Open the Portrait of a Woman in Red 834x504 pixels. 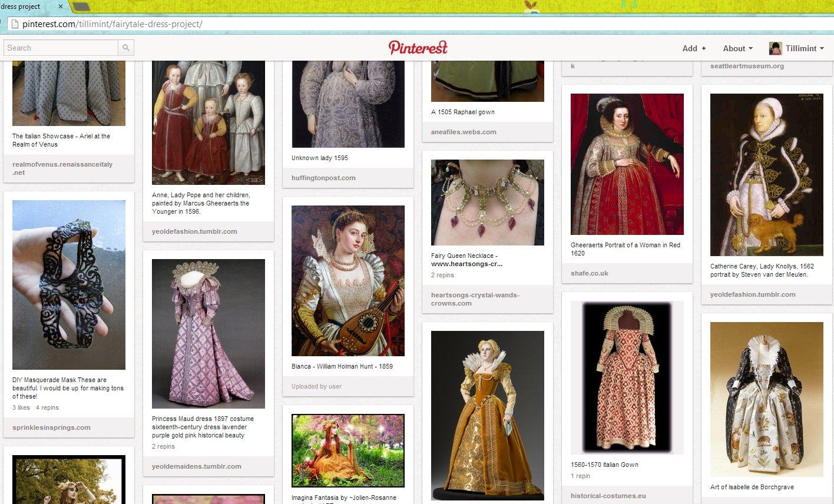[627, 164]
